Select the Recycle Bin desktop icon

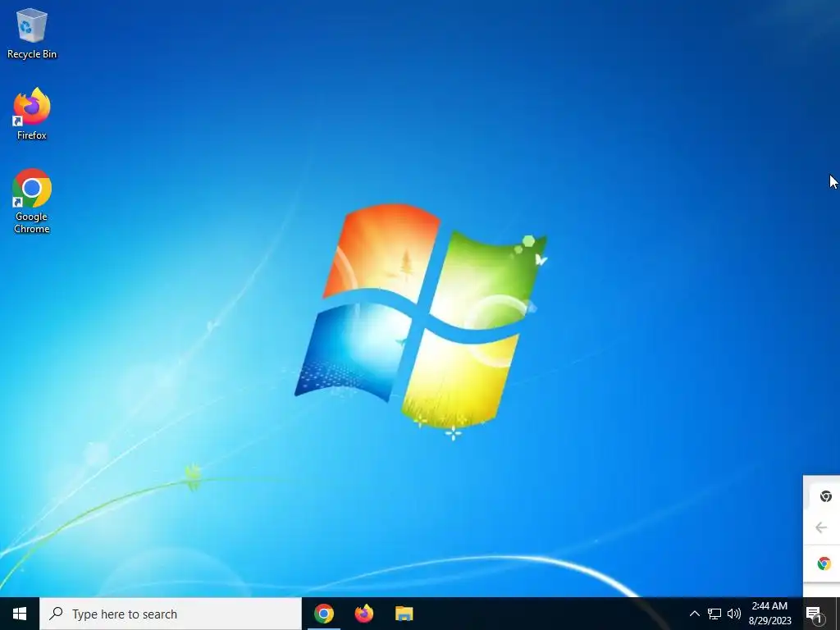tap(32, 33)
